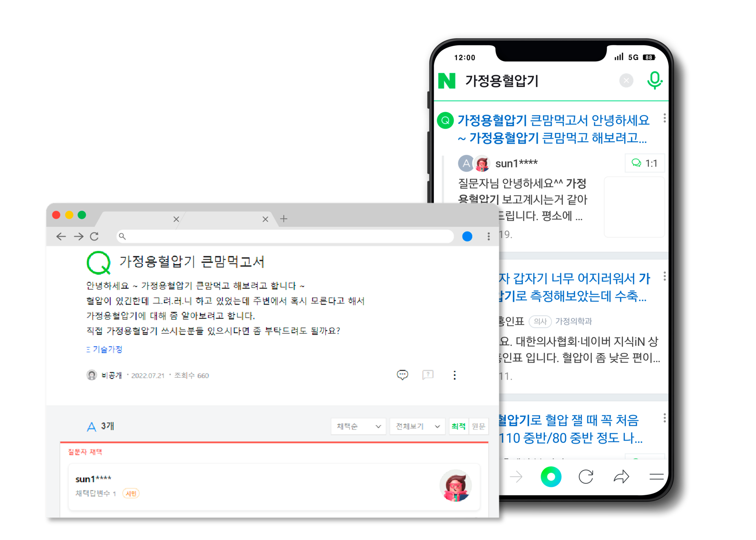Click answerer name sun1**** in browser
756x540 pixels.
(93, 479)
